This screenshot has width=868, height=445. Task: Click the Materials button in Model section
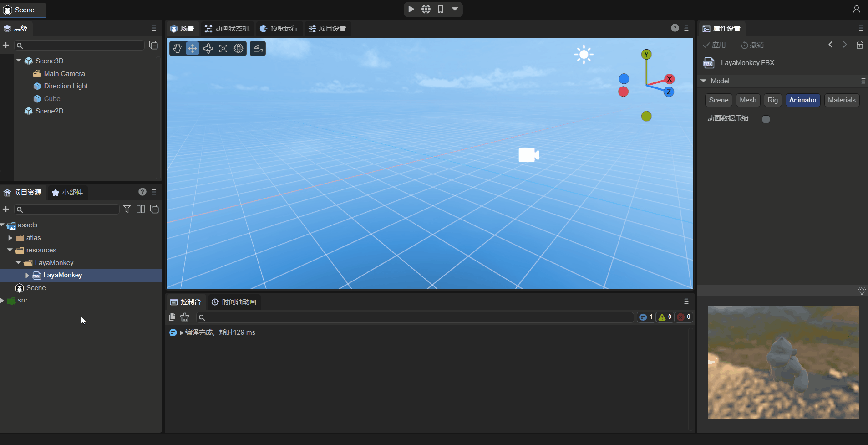pyautogui.click(x=841, y=100)
